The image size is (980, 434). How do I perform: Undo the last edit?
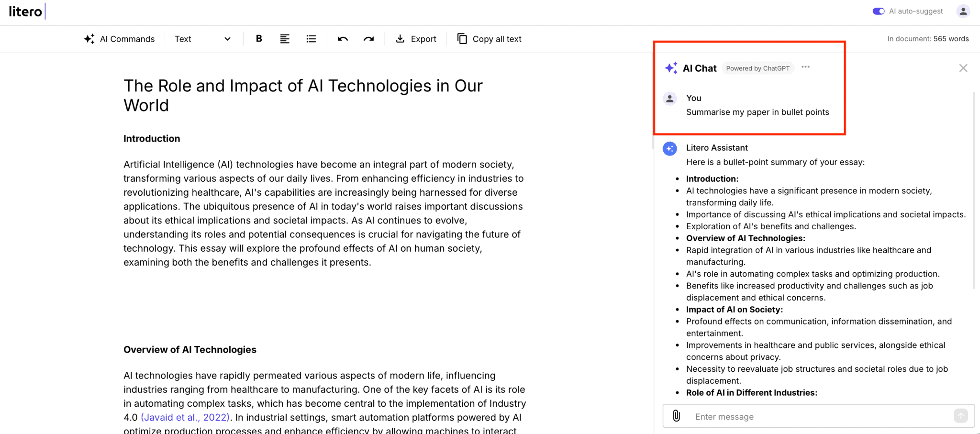click(x=343, y=39)
